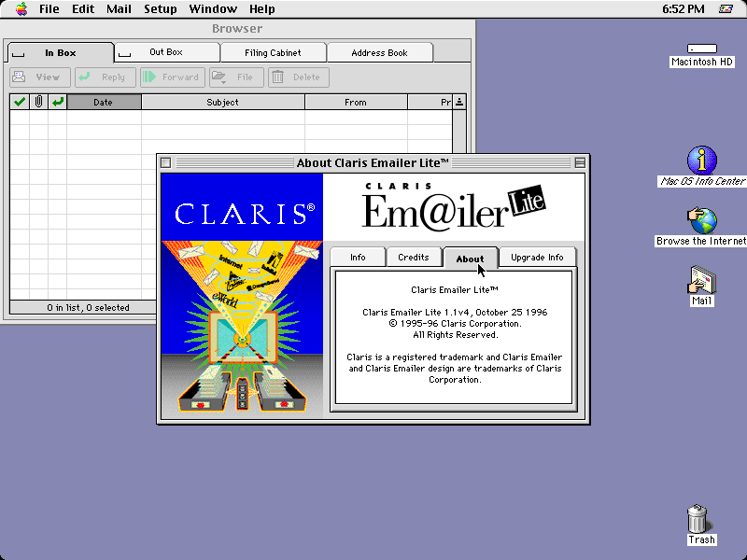Click the version text 'Claris Emailer Lite 1.1v4'
The height and width of the screenshot is (560, 747).
[416, 313]
